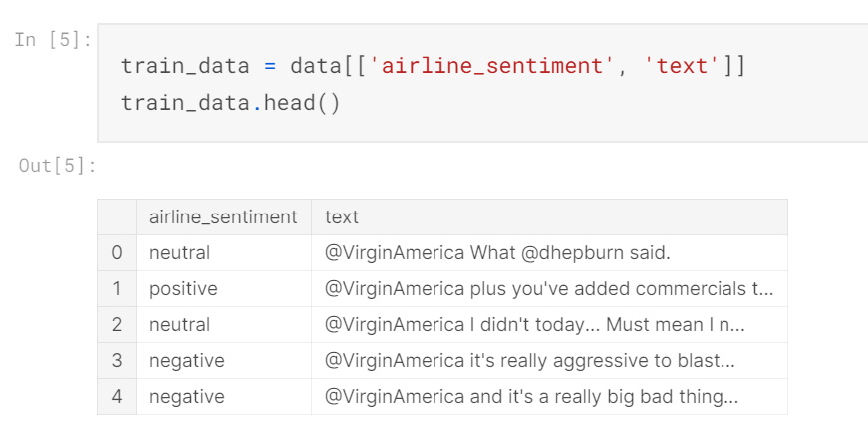Click the airline_sentiment column header
This screenshot has height=428, width=868.
223,216
